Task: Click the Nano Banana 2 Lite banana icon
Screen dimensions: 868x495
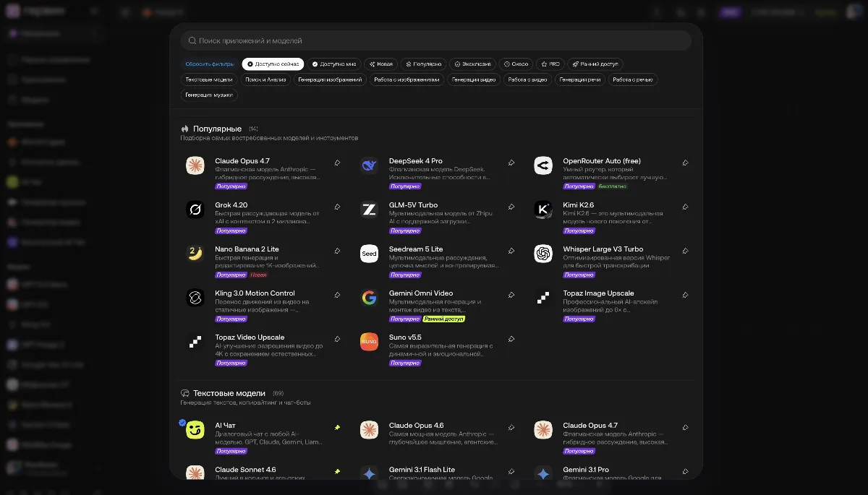Action: (x=195, y=254)
